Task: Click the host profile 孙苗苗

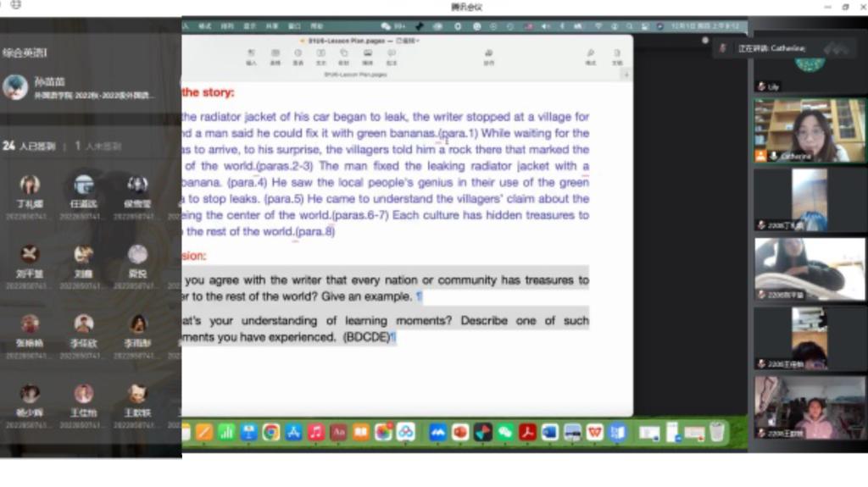Action: (51, 87)
